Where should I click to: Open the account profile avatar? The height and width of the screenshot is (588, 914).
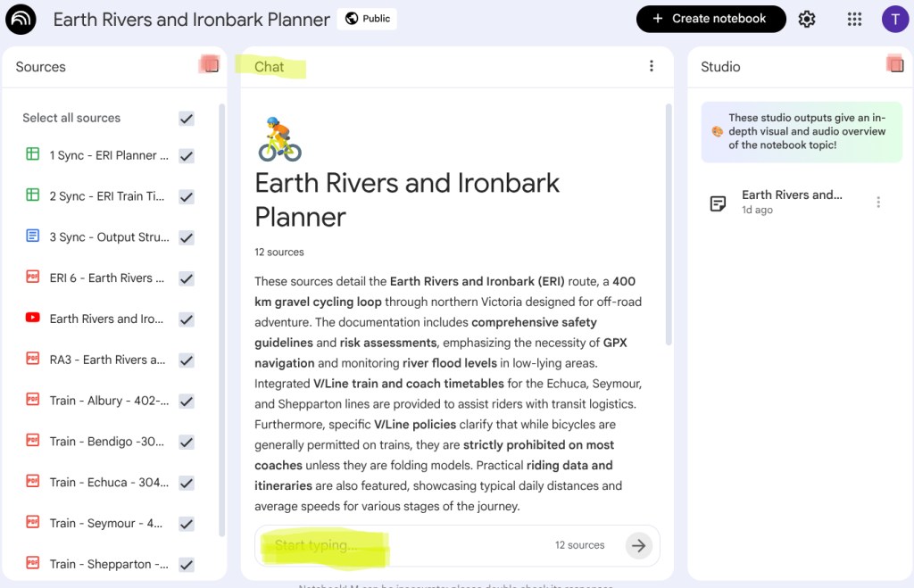coord(894,19)
